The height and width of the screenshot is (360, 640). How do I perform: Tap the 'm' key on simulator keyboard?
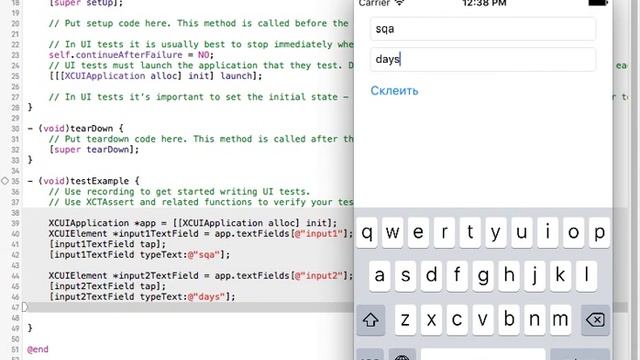[x=560, y=320]
